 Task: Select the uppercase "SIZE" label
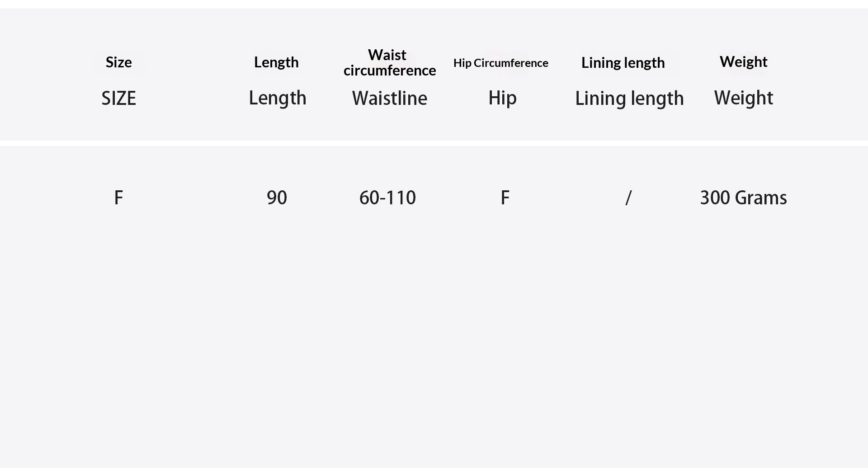(118, 98)
